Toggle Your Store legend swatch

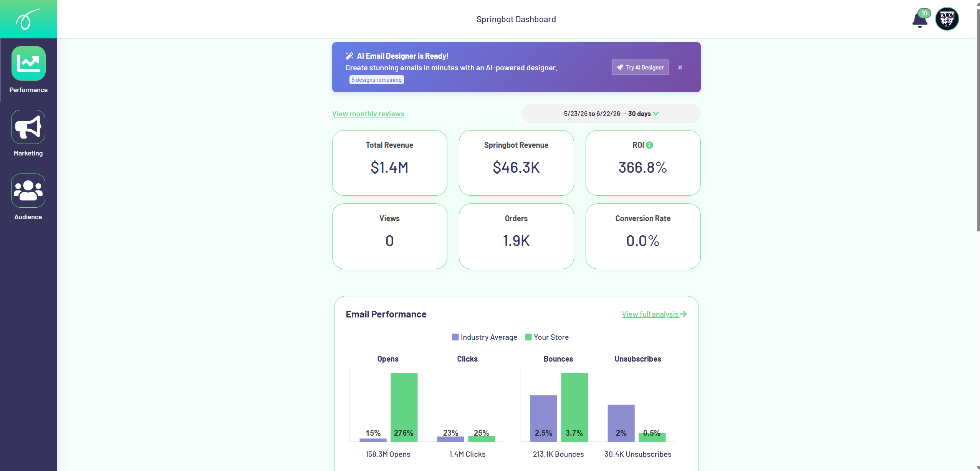coord(528,337)
